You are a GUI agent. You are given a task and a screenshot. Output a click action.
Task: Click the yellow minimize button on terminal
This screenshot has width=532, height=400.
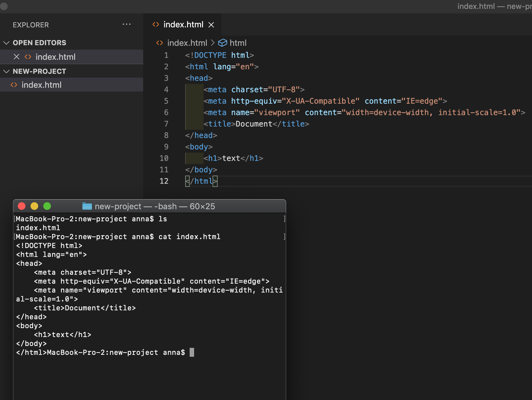pyautogui.click(x=34, y=206)
